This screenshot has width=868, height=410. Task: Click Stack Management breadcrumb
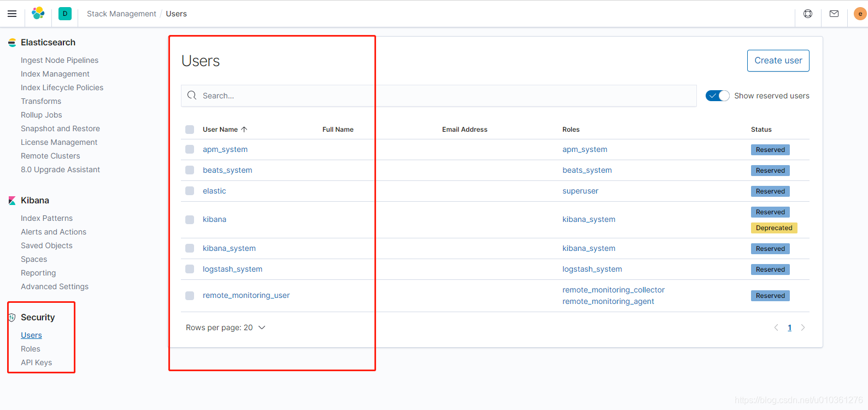121,14
